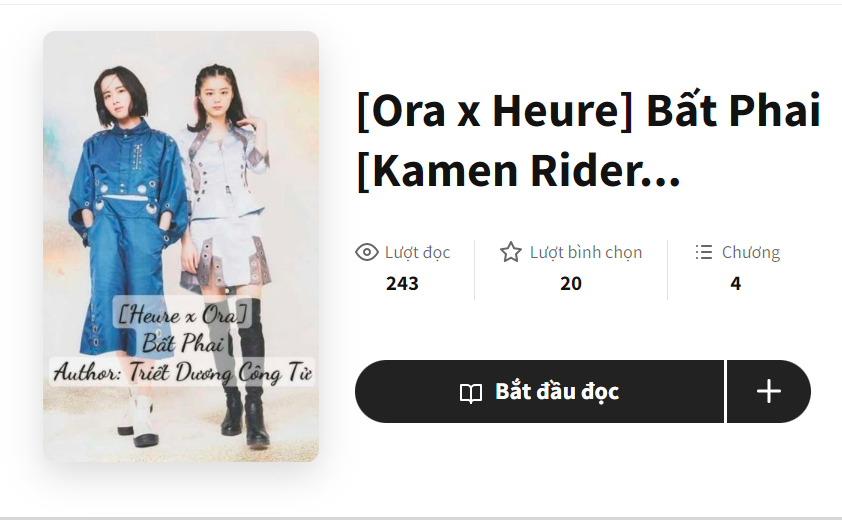Click the Lượt đọc label
Viewport: 842px width, 520px height.
pos(417,252)
